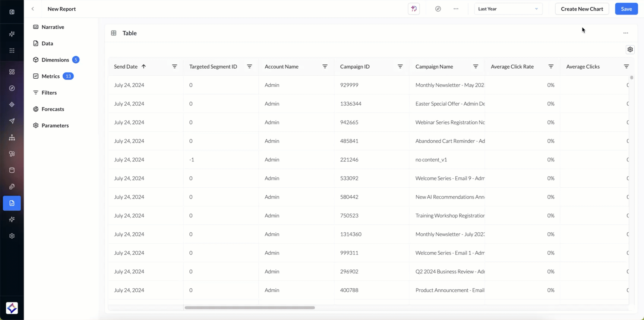Open filter menu for Account Name column
The height and width of the screenshot is (320, 644).
325,66
